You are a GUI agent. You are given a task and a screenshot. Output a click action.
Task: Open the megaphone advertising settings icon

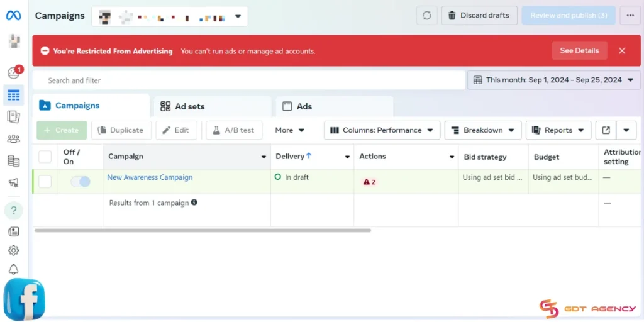coord(14,183)
